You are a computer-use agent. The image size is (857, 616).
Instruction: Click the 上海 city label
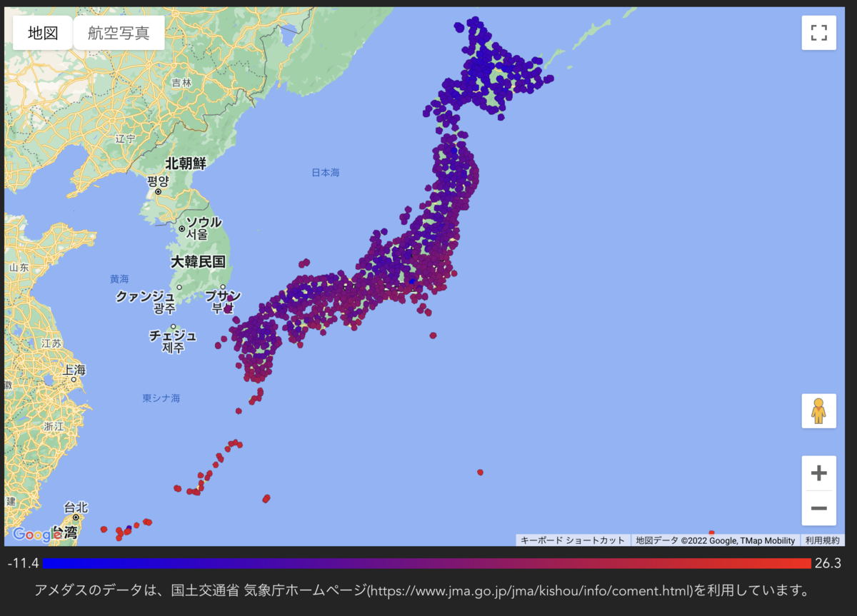(x=74, y=370)
